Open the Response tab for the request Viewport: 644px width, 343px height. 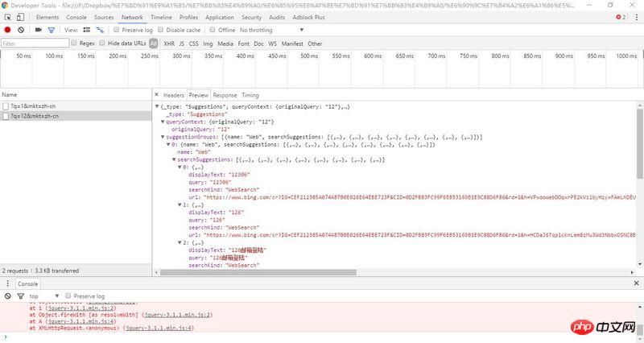pyautogui.click(x=225, y=95)
